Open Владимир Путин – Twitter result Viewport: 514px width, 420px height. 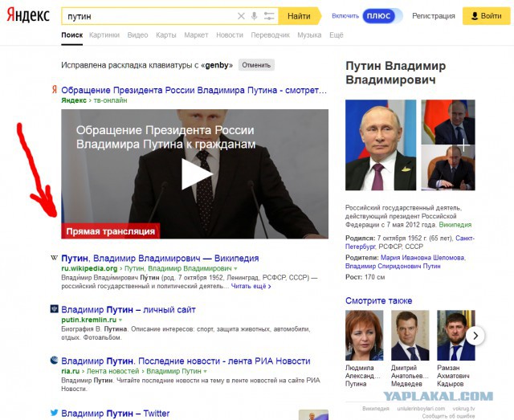pos(116,413)
